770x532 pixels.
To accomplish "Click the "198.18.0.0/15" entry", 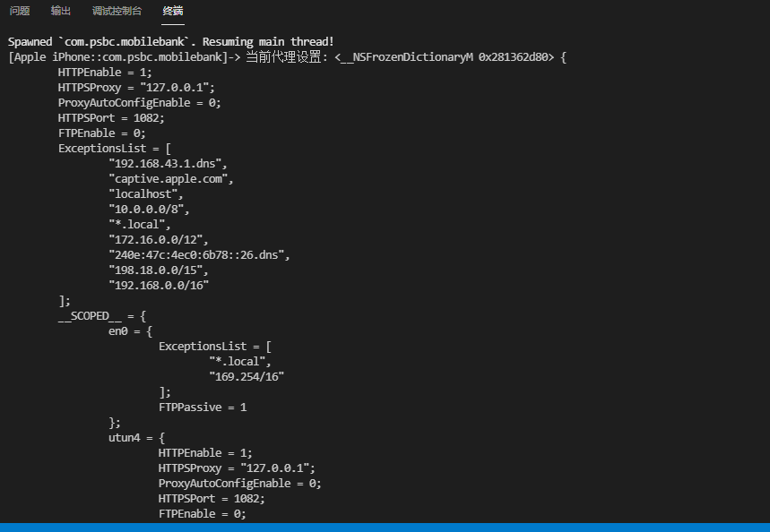I will click(158, 270).
